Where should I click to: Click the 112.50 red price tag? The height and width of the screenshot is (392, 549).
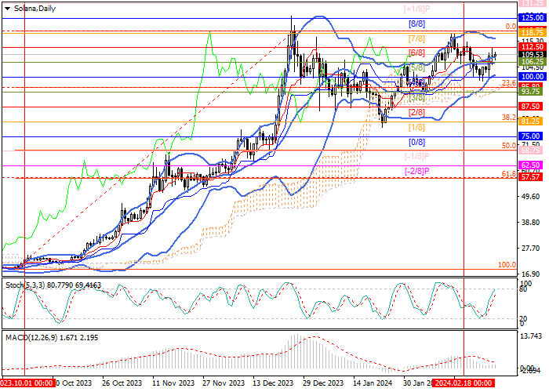[x=532, y=47]
